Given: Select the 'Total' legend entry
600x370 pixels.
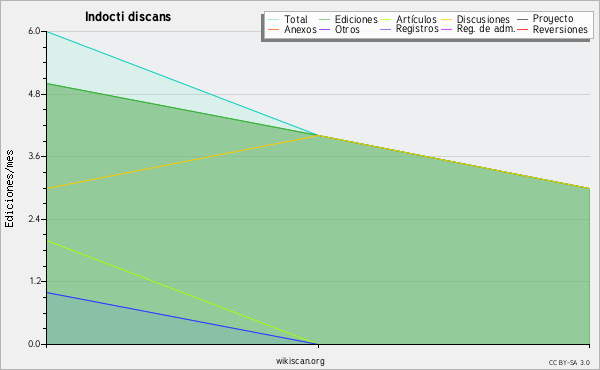Looking at the screenshot, I should click(x=288, y=19).
